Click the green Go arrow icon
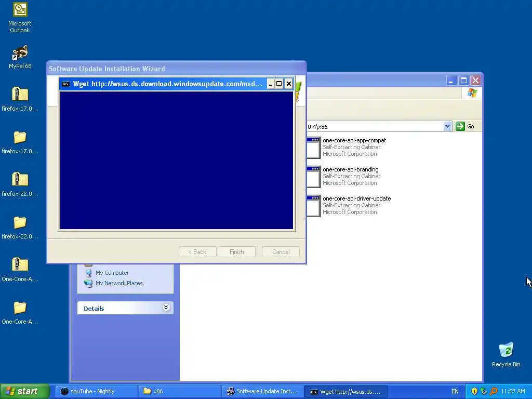The image size is (532, 399). (460, 126)
